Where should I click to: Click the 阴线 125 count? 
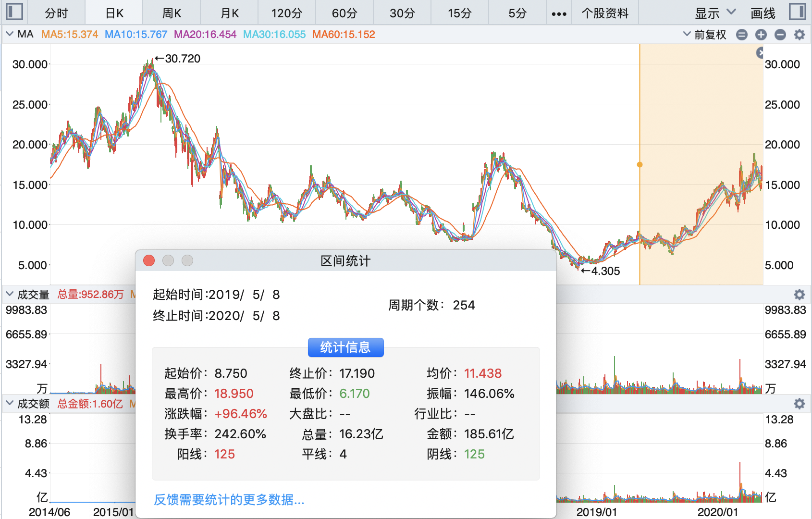pos(474,454)
